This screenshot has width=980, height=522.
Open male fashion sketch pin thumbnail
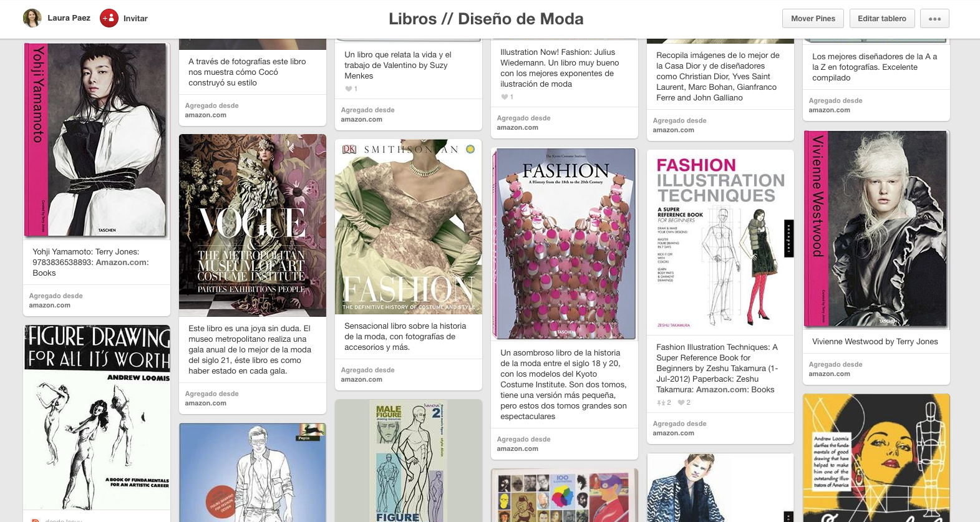(720, 488)
